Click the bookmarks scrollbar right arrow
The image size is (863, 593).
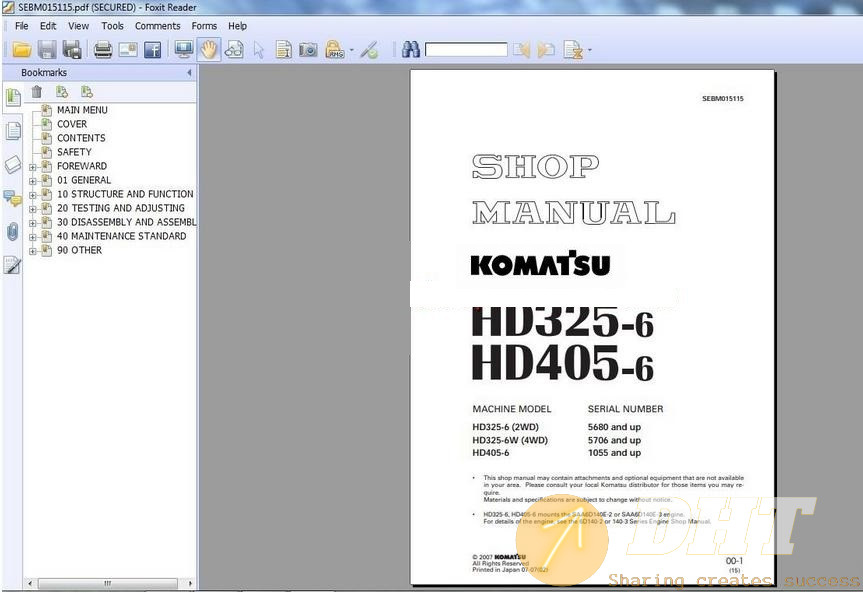click(x=190, y=583)
